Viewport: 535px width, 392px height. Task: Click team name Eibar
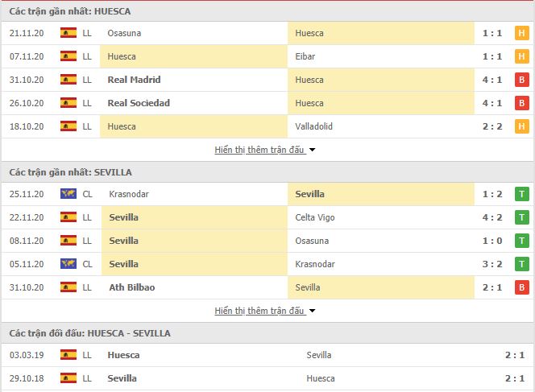(305, 56)
